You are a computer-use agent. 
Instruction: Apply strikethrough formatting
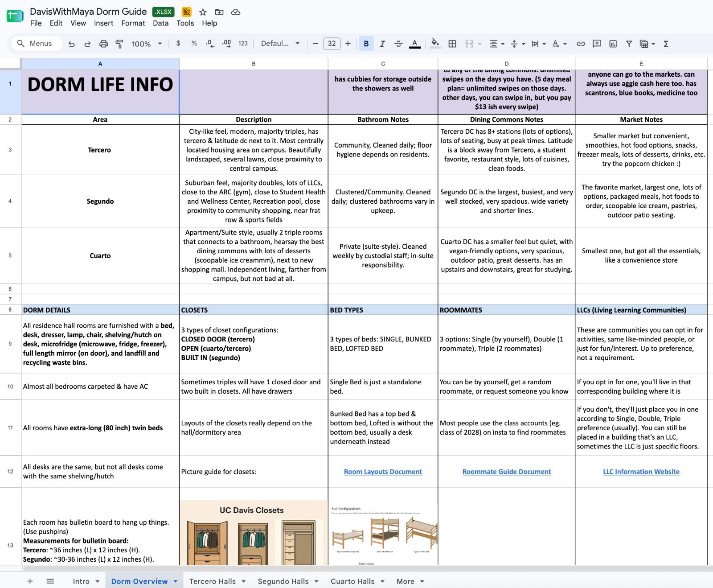pyautogui.click(x=398, y=43)
